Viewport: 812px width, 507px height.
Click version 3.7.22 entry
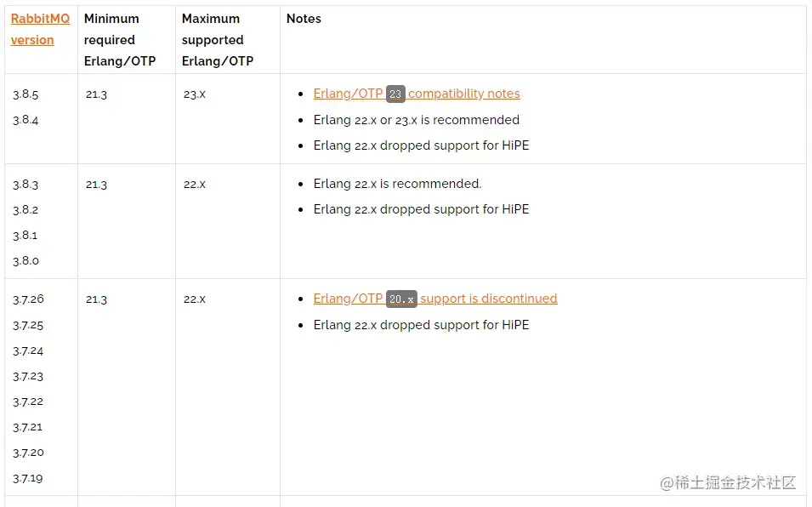pyautogui.click(x=28, y=402)
